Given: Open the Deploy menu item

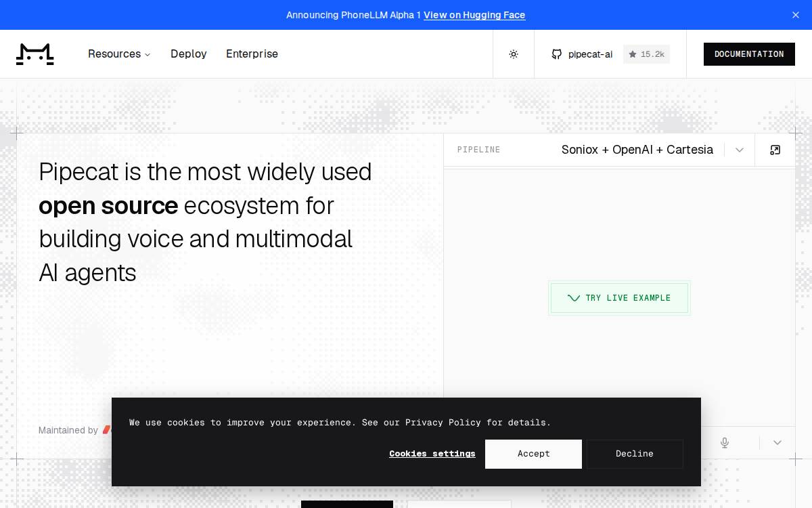Looking at the screenshot, I should (x=189, y=54).
